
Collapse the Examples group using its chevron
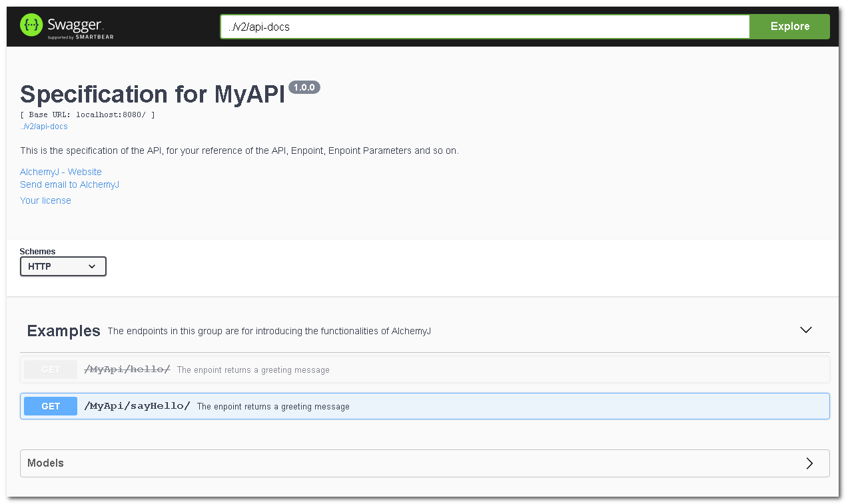tap(805, 330)
